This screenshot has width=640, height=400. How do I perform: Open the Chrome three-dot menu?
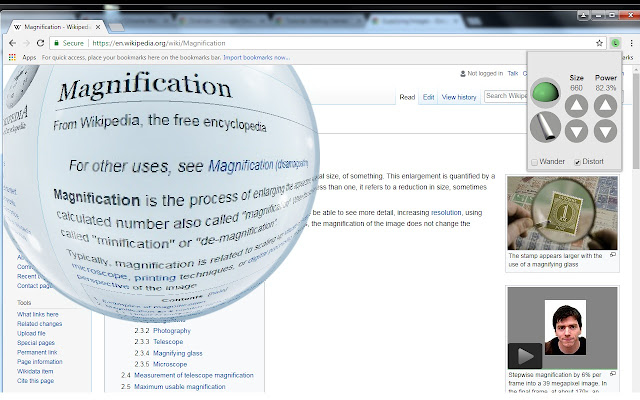click(x=631, y=43)
